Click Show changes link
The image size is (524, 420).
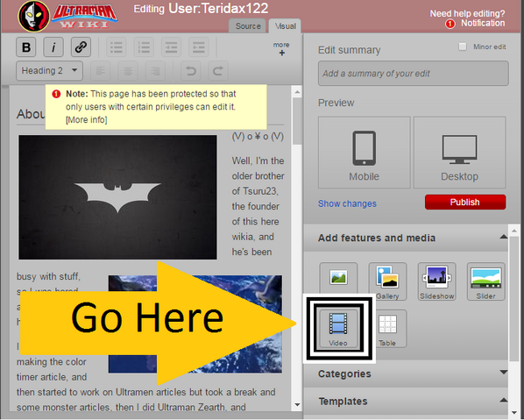point(347,203)
